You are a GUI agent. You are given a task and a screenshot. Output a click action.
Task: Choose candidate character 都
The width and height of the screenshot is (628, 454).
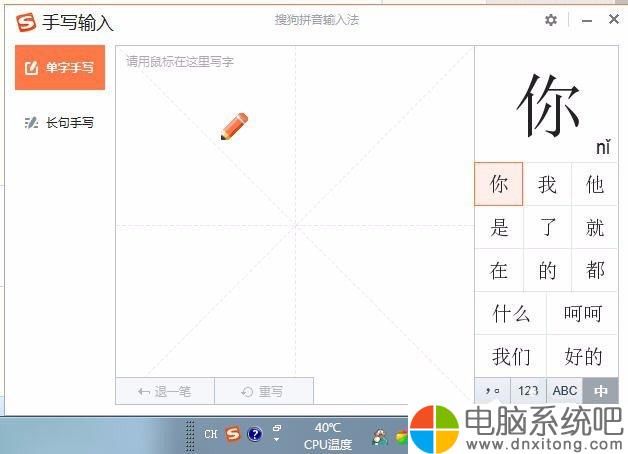595,270
